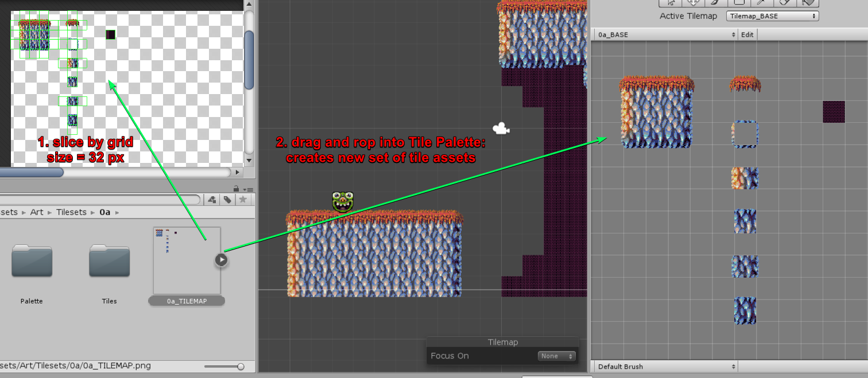Screen dimensions: 868x378
Task: Toggle the favorites star filter in Project panel
Action: pyautogui.click(x=243, y=199)
